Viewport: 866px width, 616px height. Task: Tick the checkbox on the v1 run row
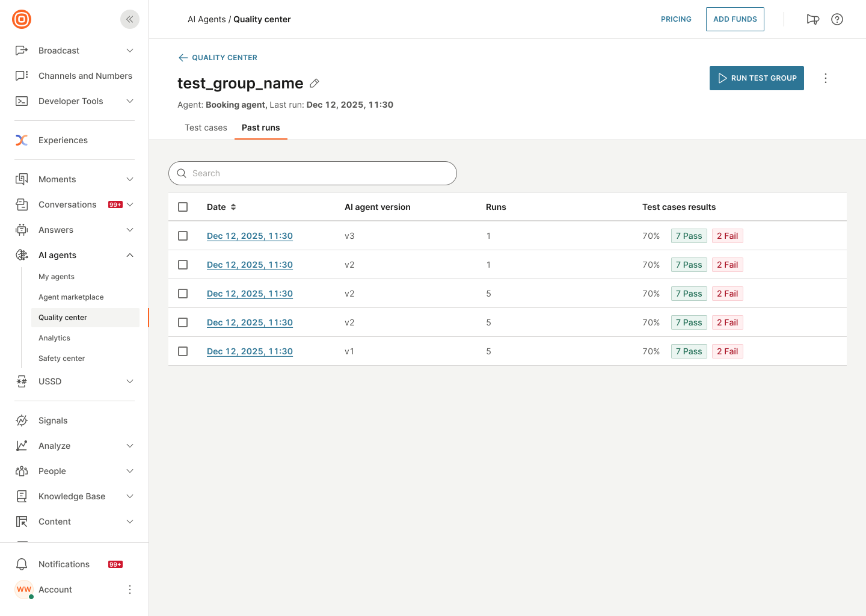pos(183,351)
